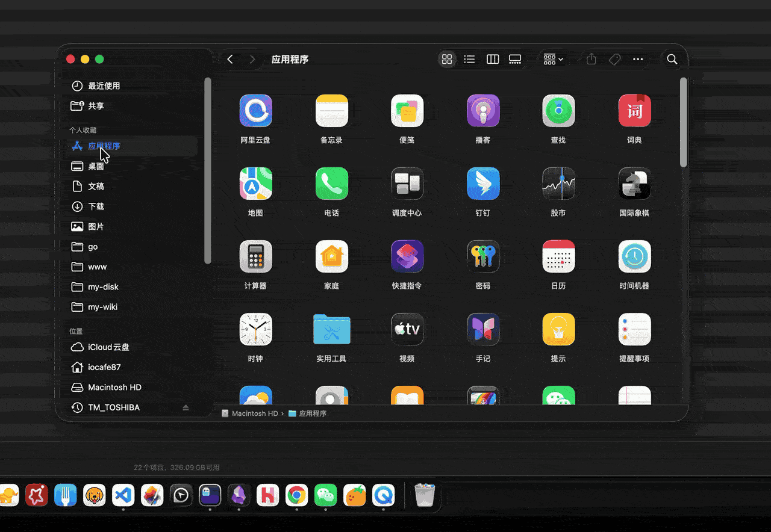Select the 视频 Apple TV app
This screenshot has width=771, height=532.
pos(407,329)
